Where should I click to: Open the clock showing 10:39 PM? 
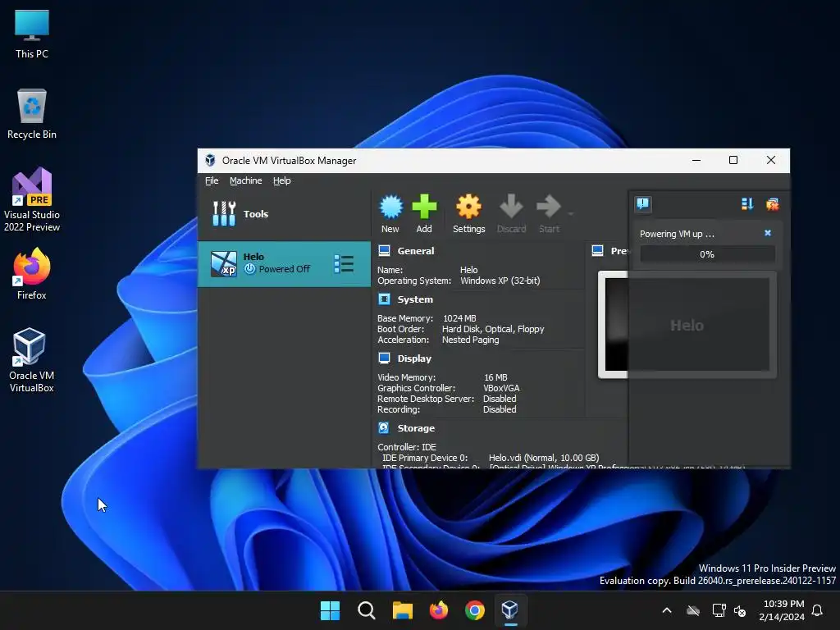click(782, 610)
